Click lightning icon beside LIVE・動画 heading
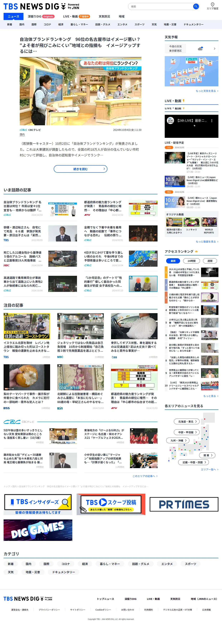Screen dimensions: 222x644 tap(184, 101)
